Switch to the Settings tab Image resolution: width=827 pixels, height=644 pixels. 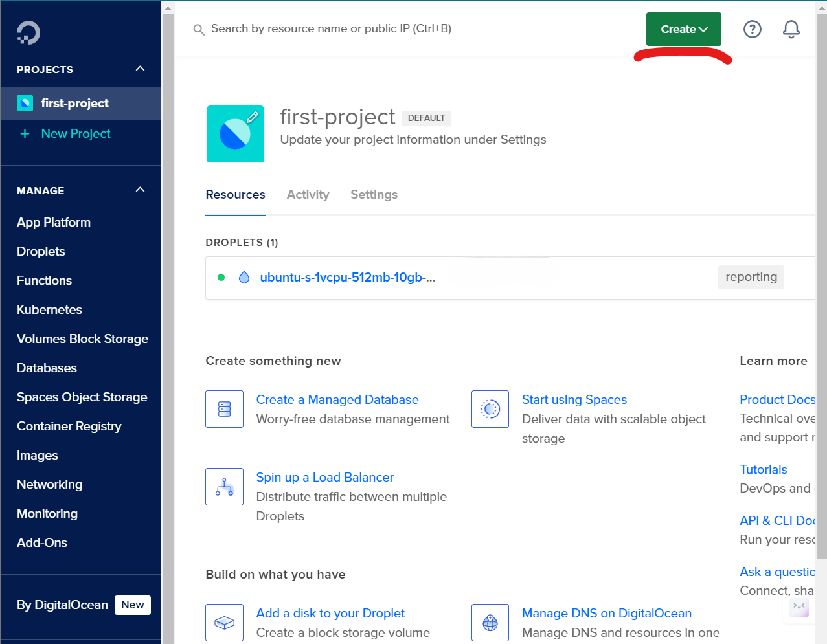pyautogui.click(x=374, y=195)
